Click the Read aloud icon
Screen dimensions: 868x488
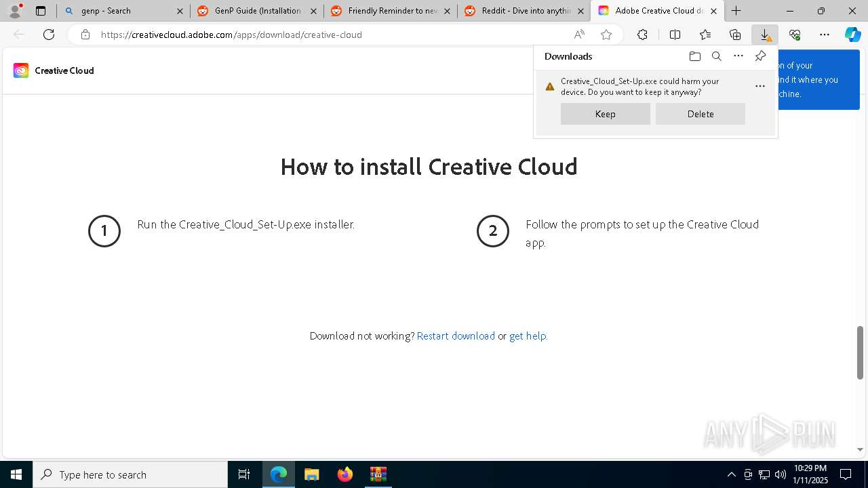(x=579, y=35)
